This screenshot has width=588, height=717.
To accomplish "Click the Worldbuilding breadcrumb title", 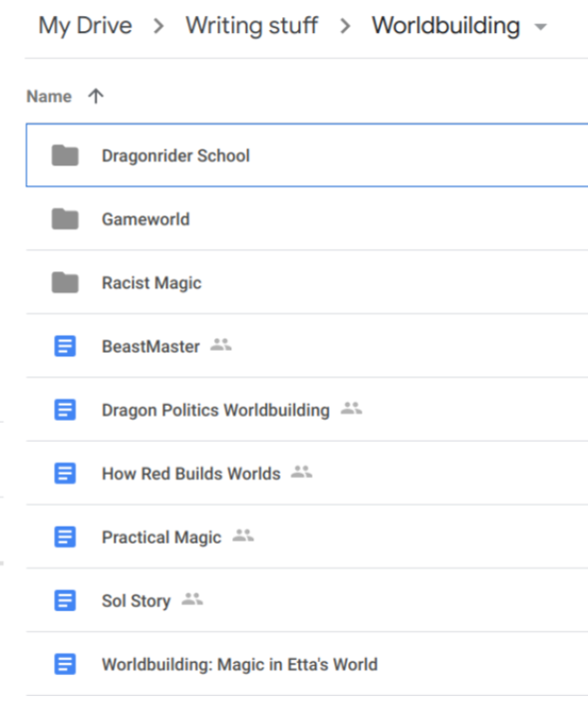I will click(445, 26).
